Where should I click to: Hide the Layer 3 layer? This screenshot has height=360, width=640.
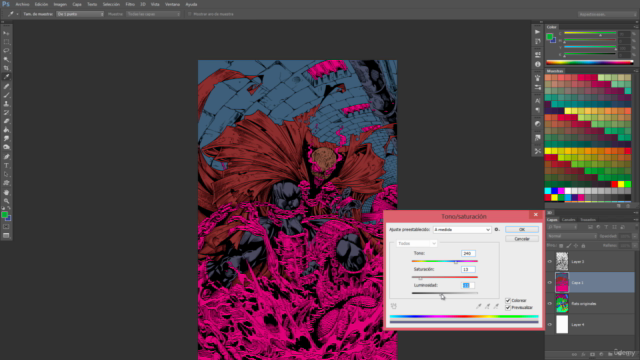tap(549, 262)
